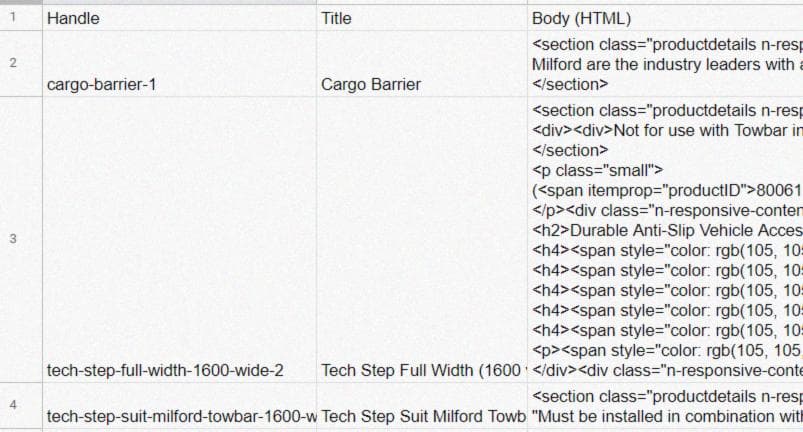Select the Tech Step Full Width title cell
Image resolution: width=803 pixels, height=432 pixels.
(x=420, y=370)
